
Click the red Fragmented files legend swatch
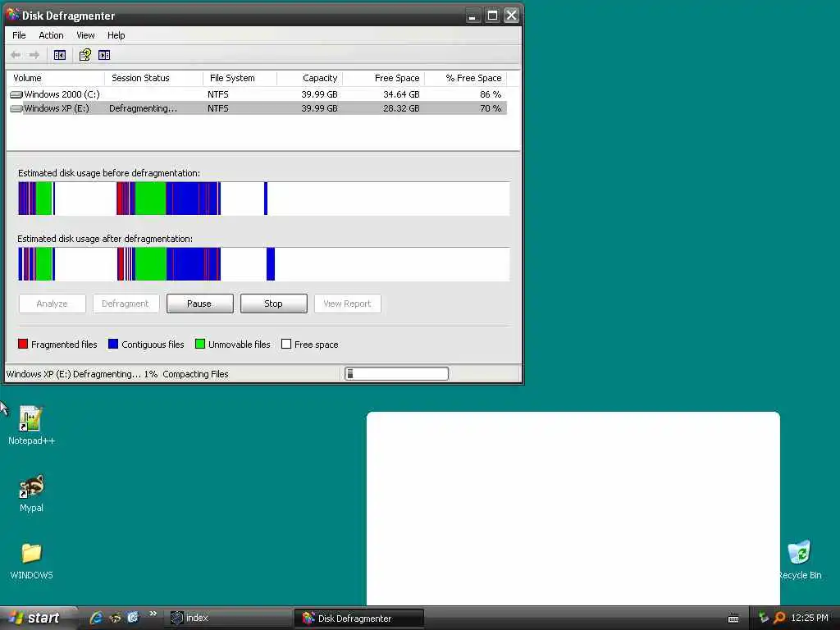23,344
